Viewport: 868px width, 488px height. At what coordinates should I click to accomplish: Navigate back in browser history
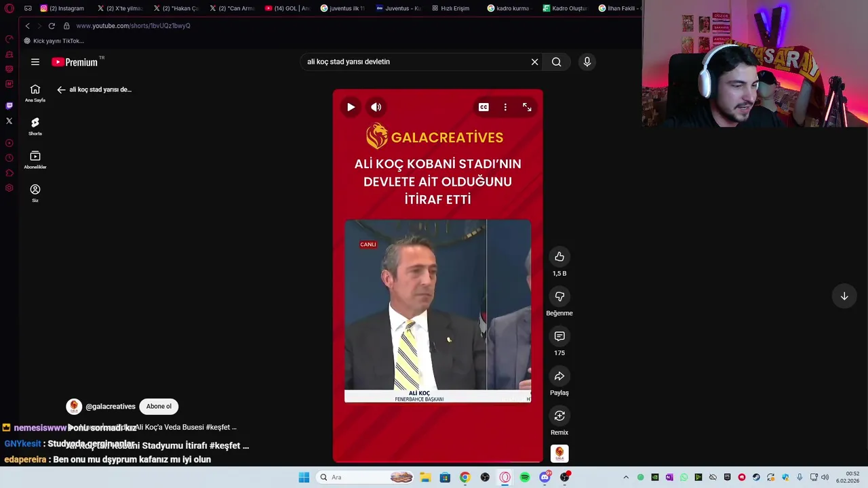(x=27, y=26)
